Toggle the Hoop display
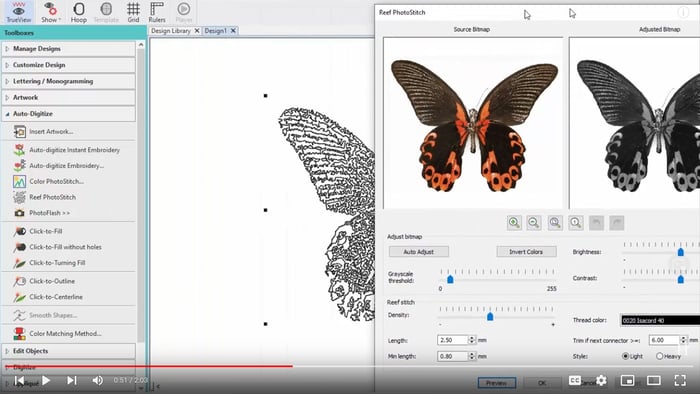This screenshot has width=700, height=394. [x=79, y=12]
